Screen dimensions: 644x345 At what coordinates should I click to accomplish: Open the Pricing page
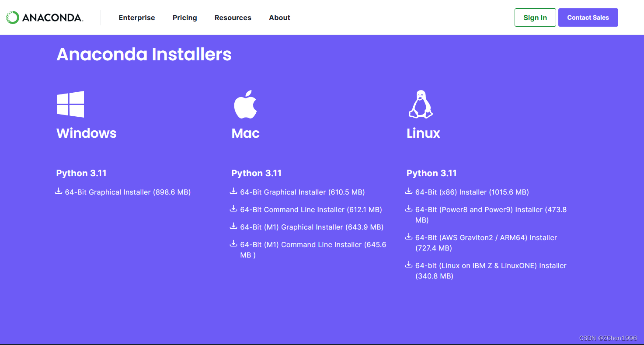pos(185,18)
